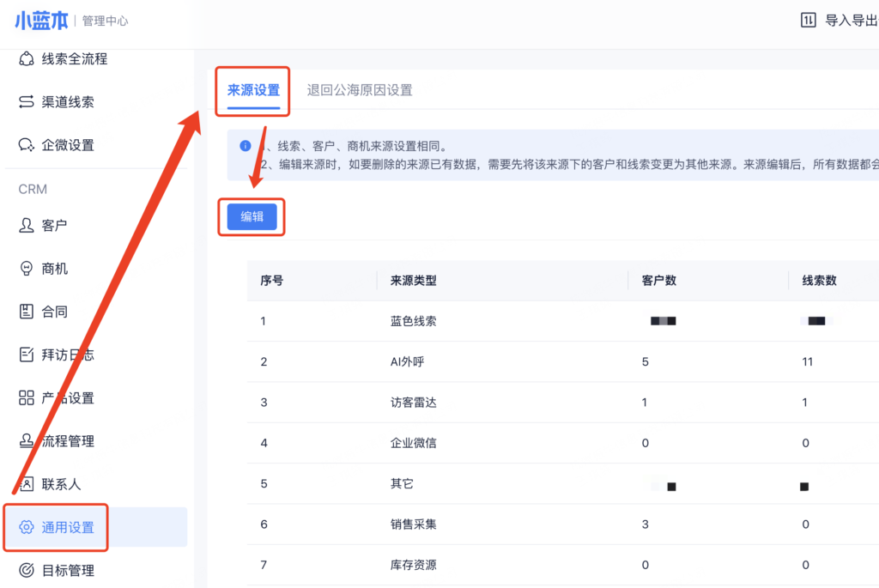Click the 导入导出 icon at top

point(808,21)
